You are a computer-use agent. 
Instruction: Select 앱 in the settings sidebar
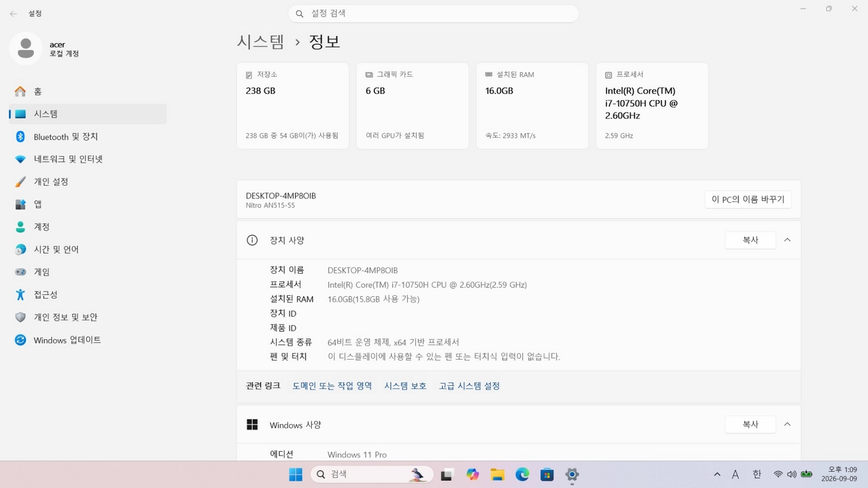[x=88, y=204]
